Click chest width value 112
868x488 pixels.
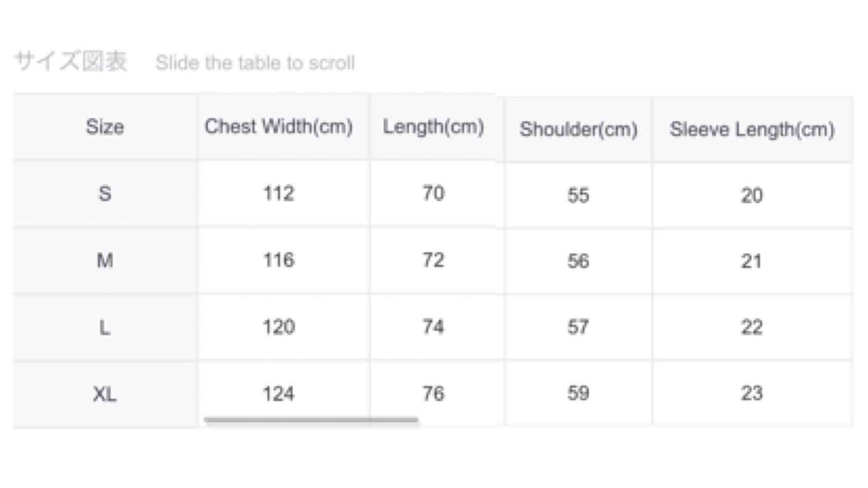coord(279,194)
